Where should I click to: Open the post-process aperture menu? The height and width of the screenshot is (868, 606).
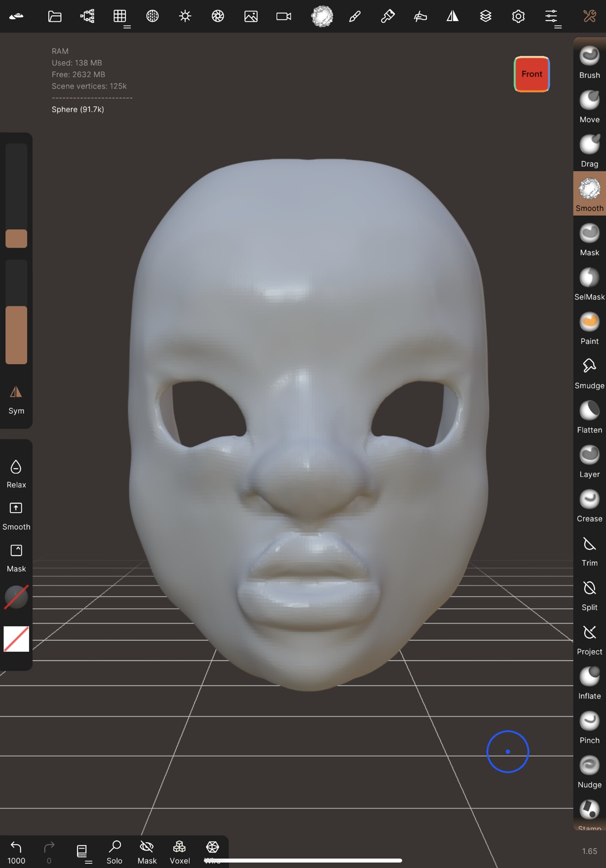tap(218, 16)
